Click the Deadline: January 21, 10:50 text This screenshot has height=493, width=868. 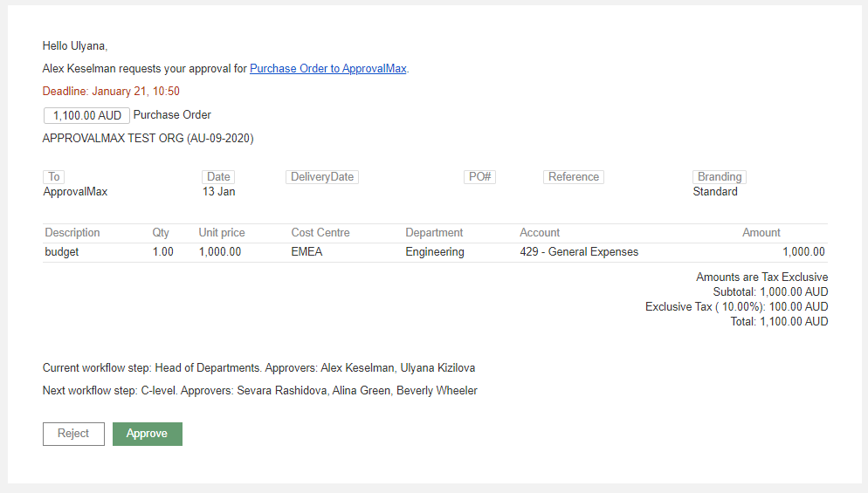point(111,92)
